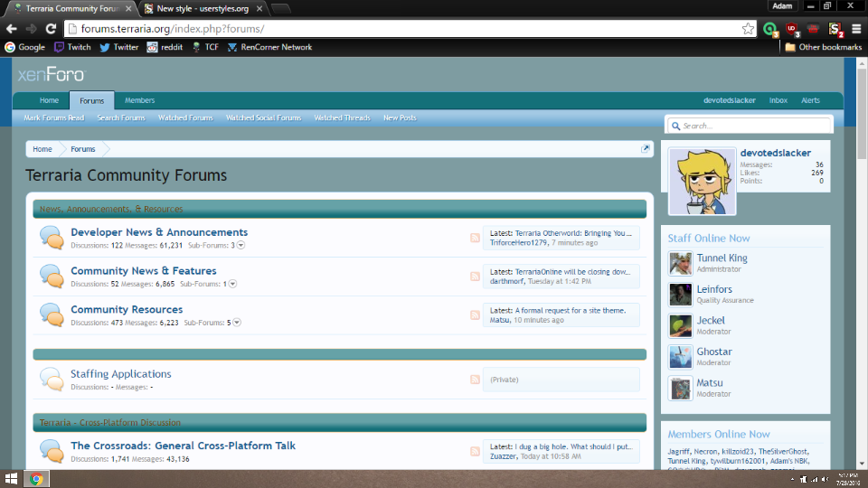Click the volume icon in system tray
Image resolution: width=868 pixels, height=488 pixels.
click(825, 479)
